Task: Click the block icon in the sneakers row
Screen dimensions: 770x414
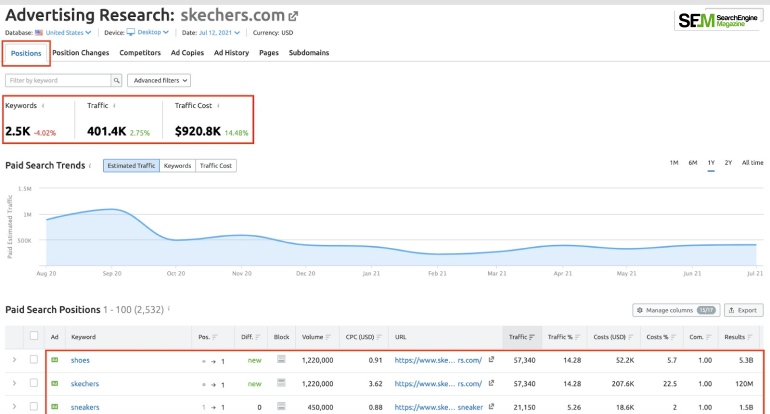Action: tap(281, 406)
